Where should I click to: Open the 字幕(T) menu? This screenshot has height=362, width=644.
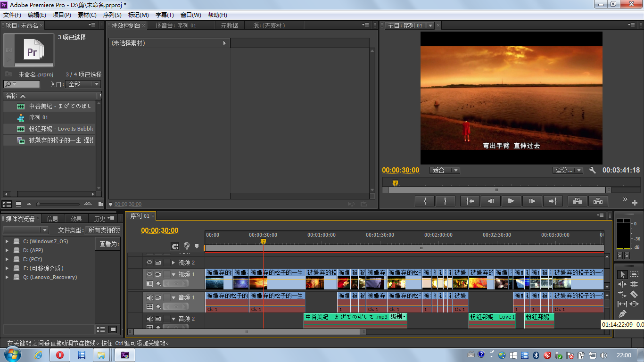click(x=165, y=15)
